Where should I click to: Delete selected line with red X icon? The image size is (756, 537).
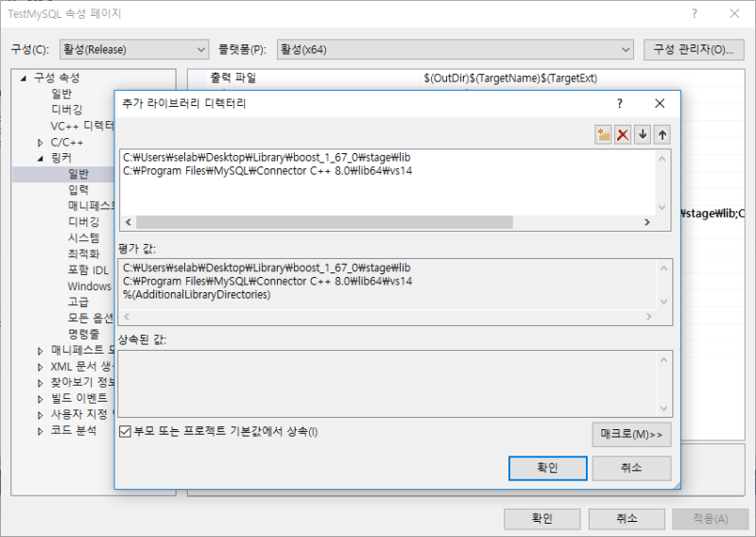click(623, 134)
